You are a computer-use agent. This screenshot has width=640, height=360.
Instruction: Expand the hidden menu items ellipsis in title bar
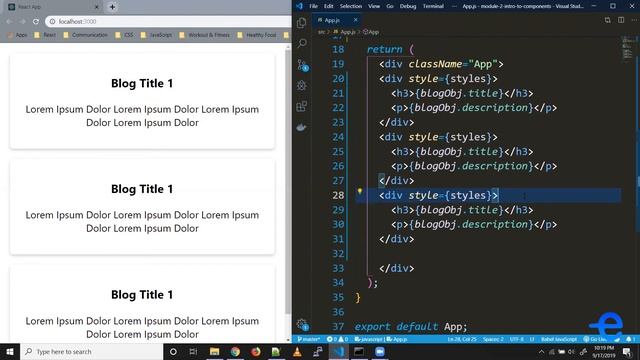click(454, 6)
